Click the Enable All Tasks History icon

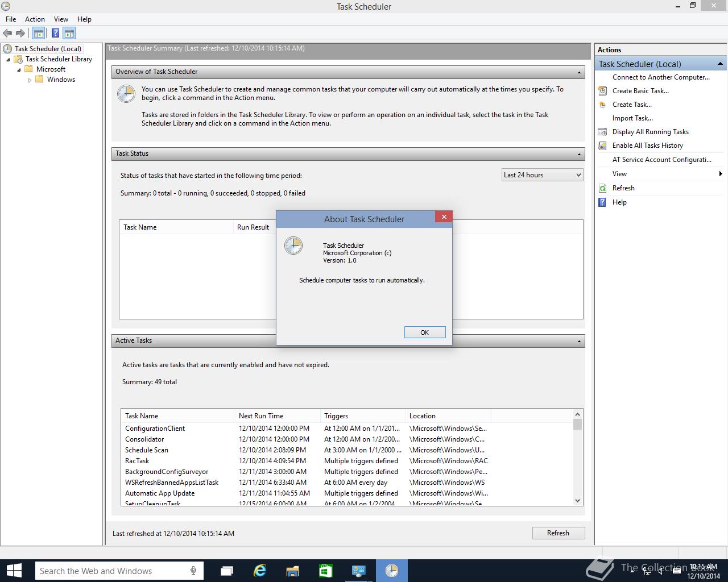click(602, 145)
